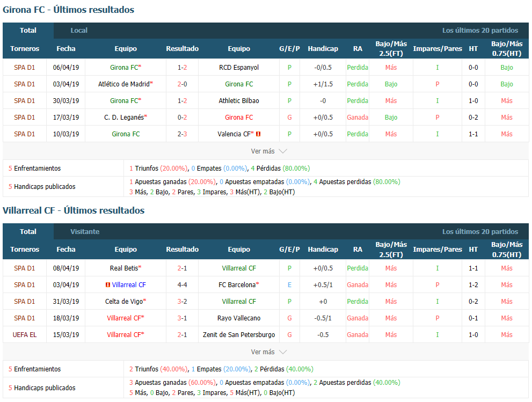
Task: Click the Resultado header in Girona FC table
Action: [182, 48]
